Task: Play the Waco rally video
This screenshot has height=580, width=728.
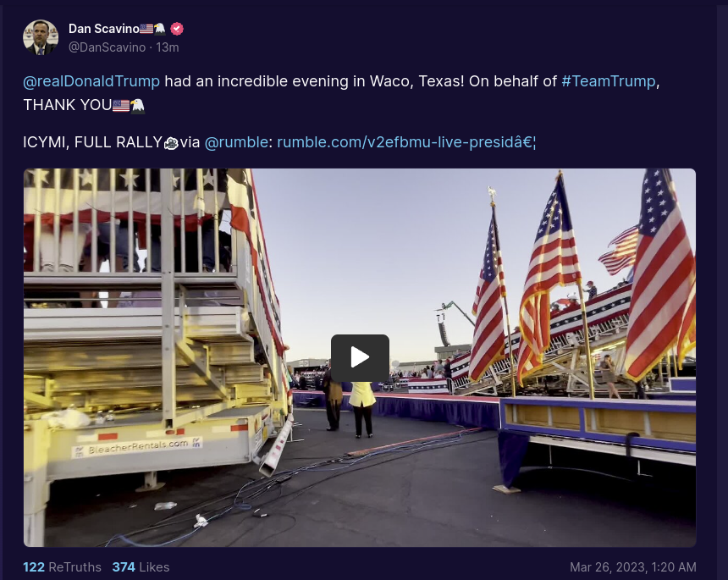Action: pyautogui.click(x=360, y=357)
